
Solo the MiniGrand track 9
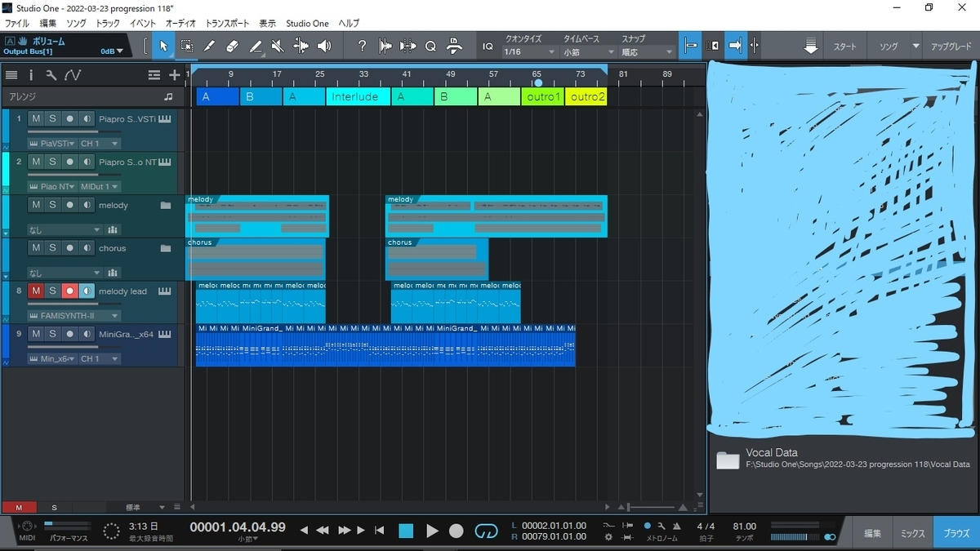pos(52,334)
